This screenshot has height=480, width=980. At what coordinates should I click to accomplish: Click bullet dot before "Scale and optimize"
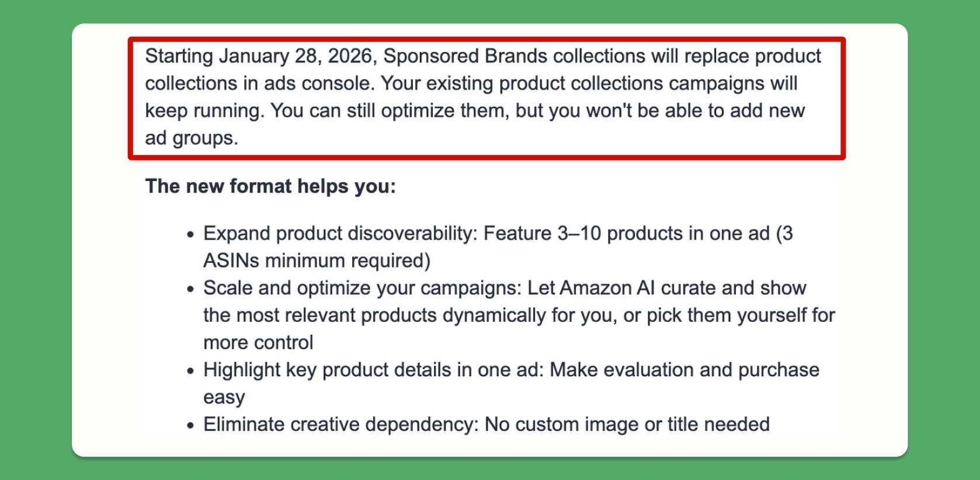[x=190, y=289]
